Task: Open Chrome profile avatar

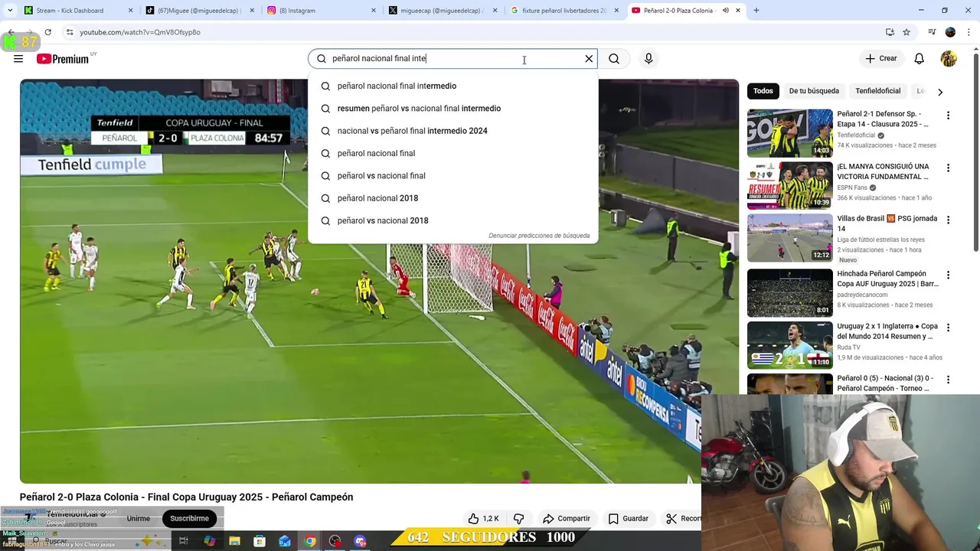Action: [x=950, y=32]
